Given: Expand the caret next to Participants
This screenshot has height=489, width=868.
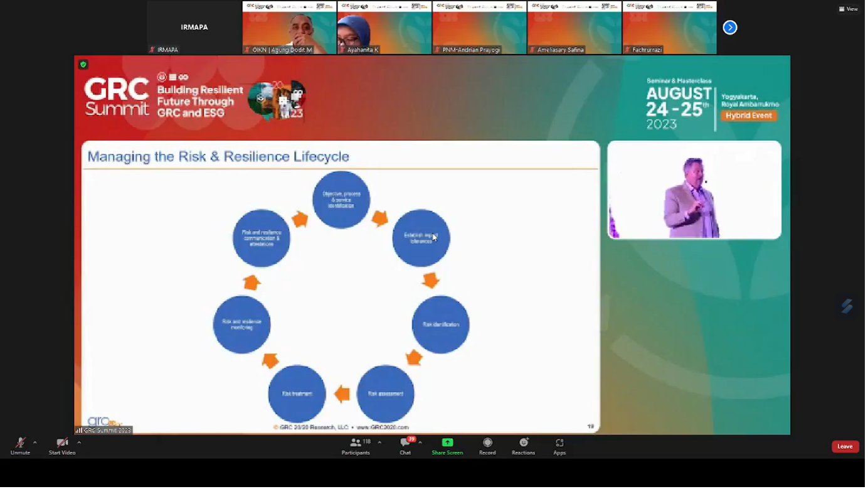Looking at the screenshot, I should (x=379, y=443).
